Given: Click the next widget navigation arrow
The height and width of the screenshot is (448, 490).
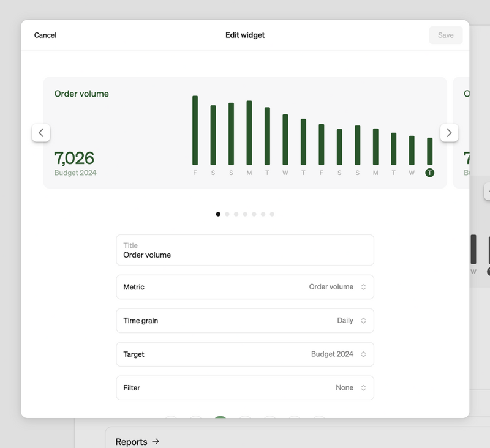Looking at the screenshot, I should pyautogui.click(x=449, y=133).
